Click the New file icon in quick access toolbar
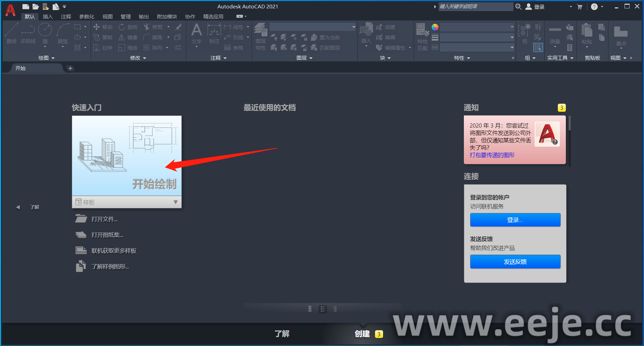This screenshot has width=644, height=346. pos(25,6)
